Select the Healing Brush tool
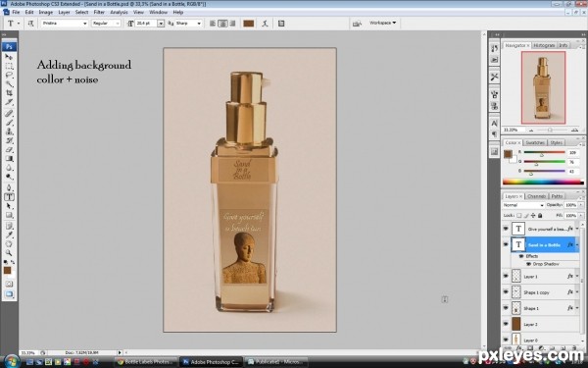 (x=9, y=114)
